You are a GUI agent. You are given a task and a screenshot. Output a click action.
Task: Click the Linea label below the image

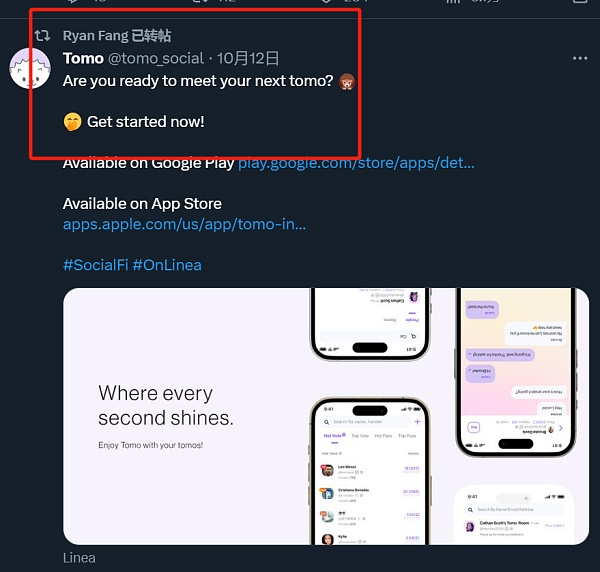click(x=79, y=558)
